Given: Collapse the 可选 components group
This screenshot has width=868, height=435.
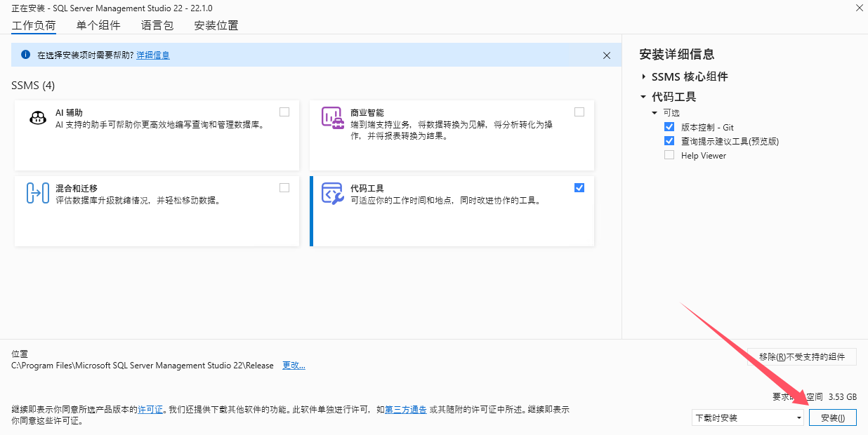Looking at the screenshot, I should coord(655,112).
